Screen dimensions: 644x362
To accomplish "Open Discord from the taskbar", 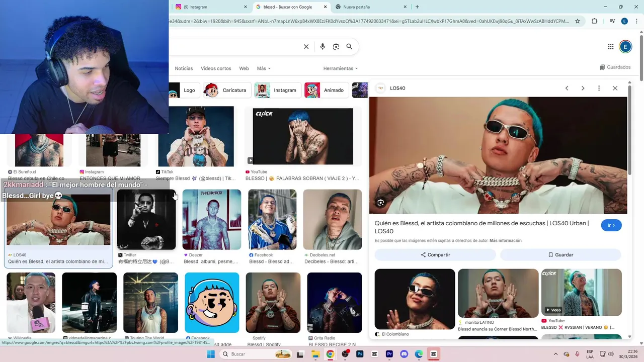I will [404, 354].
